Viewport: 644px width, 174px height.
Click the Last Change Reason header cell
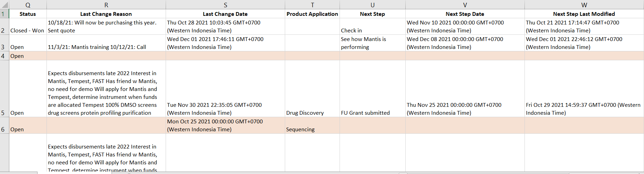[x=106, y=14]
